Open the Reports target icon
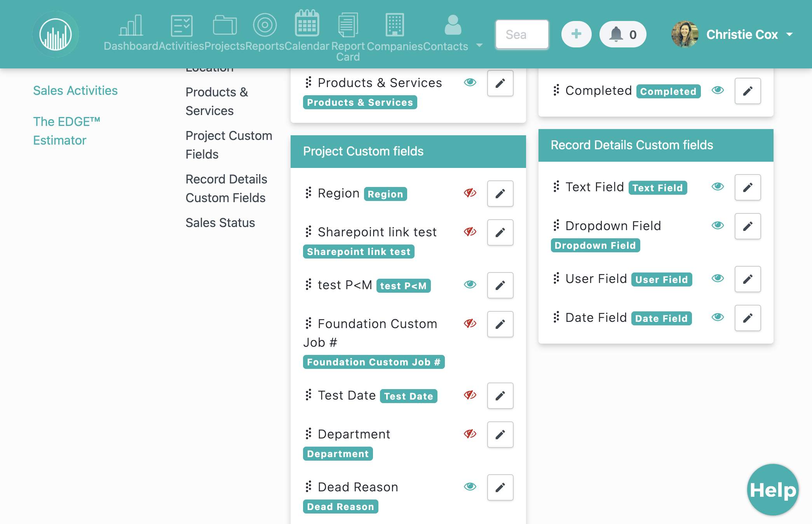The height and width of the screenshot is (524, 812). [x=265, y=25]
